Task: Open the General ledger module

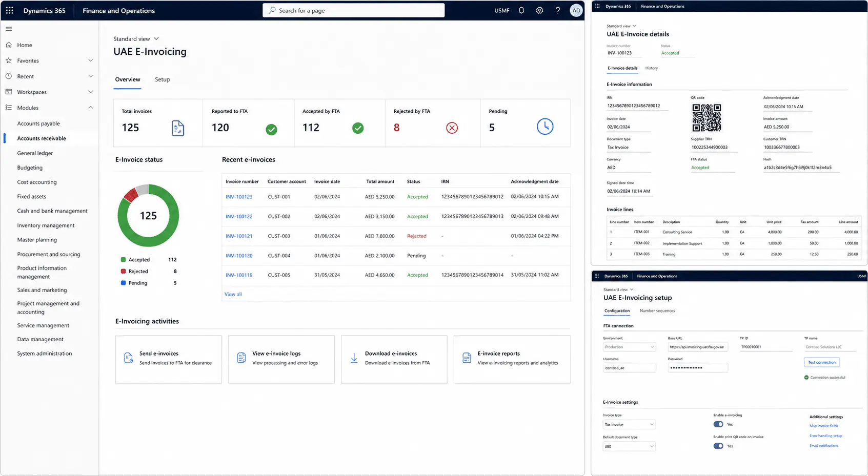Action: (x=35, y=153)
